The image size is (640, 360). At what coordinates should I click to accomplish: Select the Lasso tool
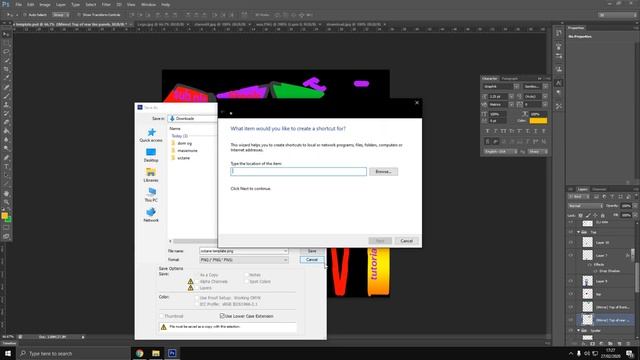[x=6, y=52]
